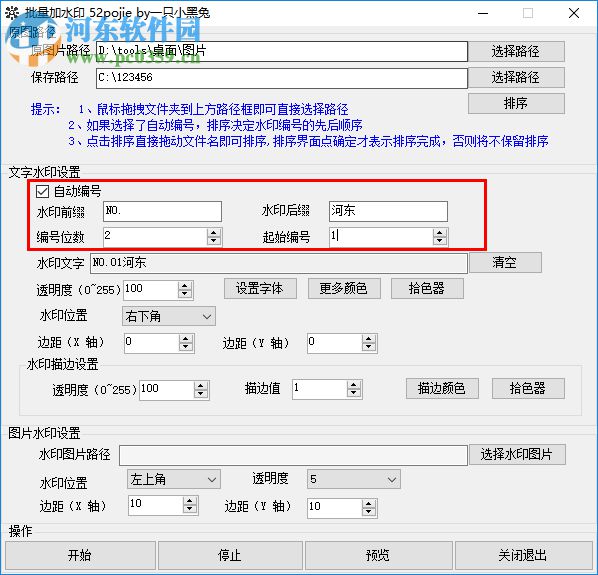Click the 编号位数 value field

pos(155,237)
